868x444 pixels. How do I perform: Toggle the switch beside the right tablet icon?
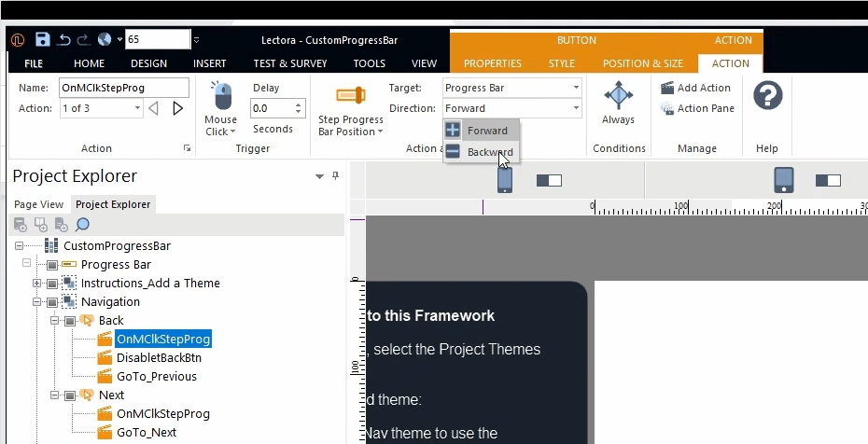[x=828, y=180]
